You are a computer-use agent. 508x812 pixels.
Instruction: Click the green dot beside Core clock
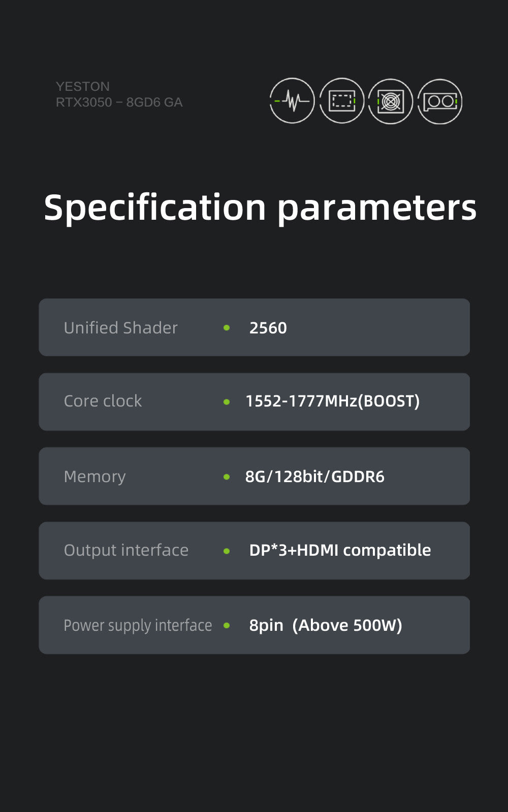coord(227,402)
